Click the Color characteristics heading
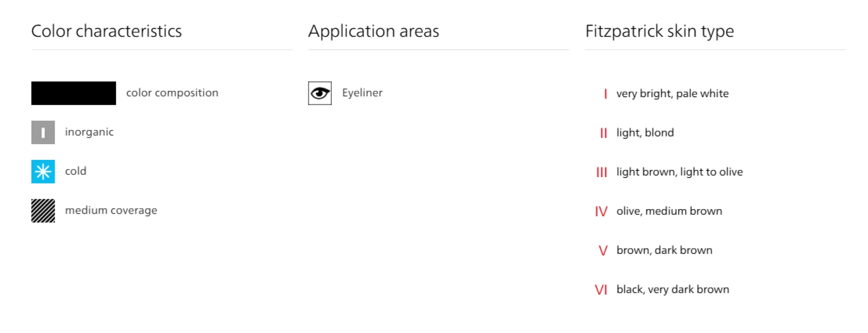Screen dimensions: 868x333 [x=106, y=31]
